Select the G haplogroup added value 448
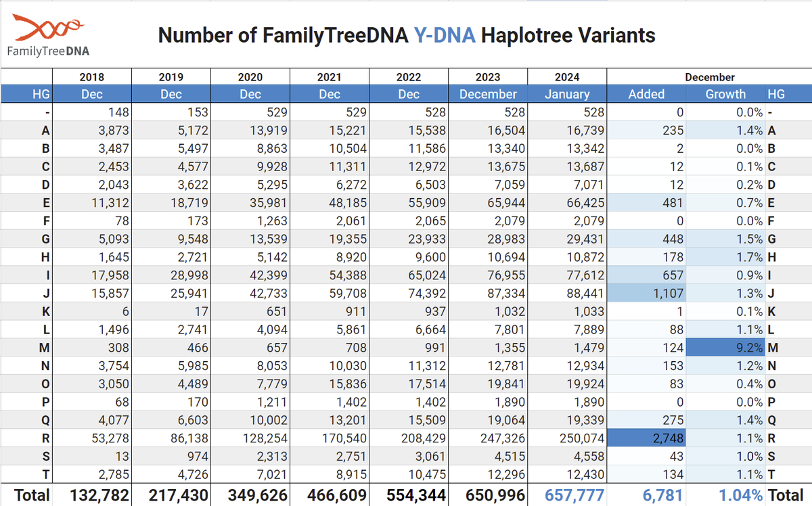 (x=647, y=239)
